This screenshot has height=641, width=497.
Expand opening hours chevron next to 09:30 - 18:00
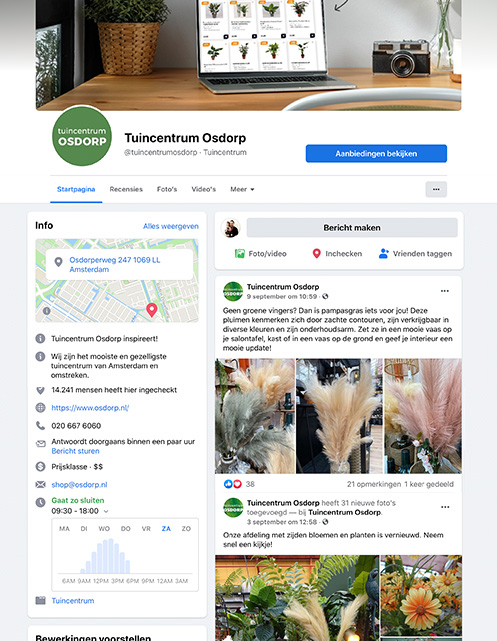click(106, 511)
